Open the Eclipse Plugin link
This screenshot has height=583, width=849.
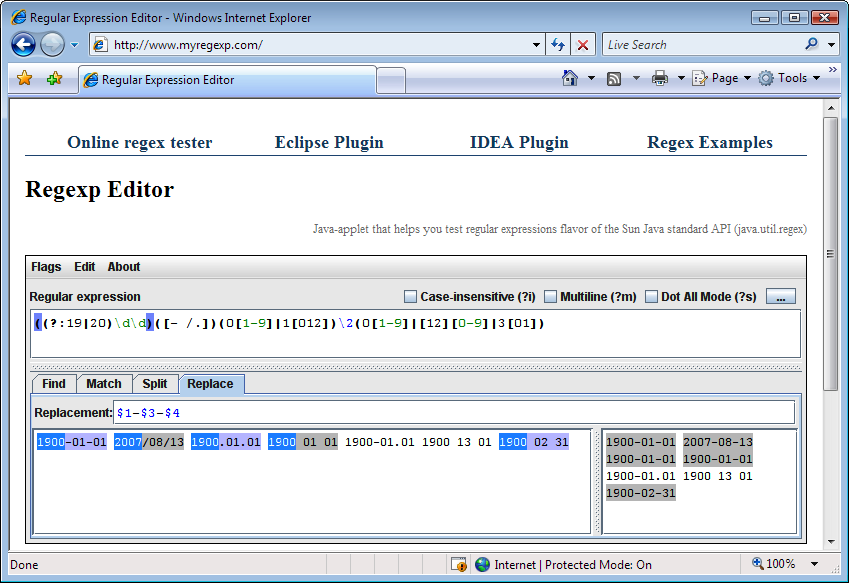[x=329, y=142]
